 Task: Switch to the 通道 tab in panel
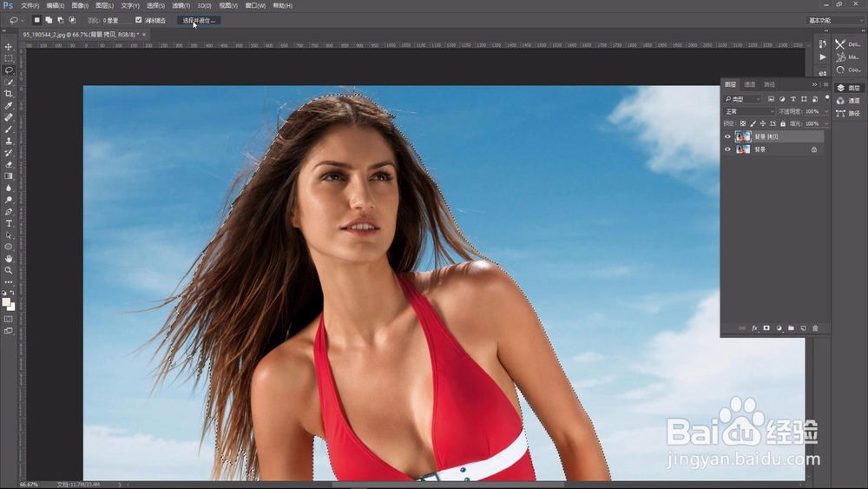pyautogui.click(x=750, y=85)
